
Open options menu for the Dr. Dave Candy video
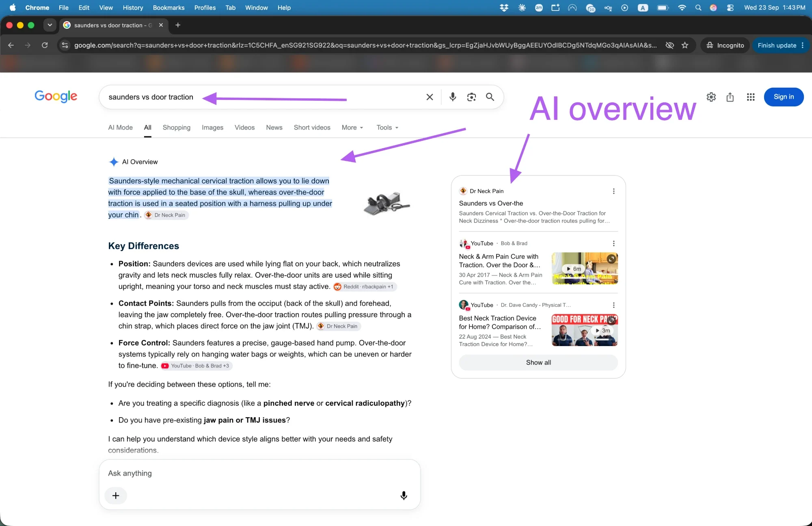613,305
